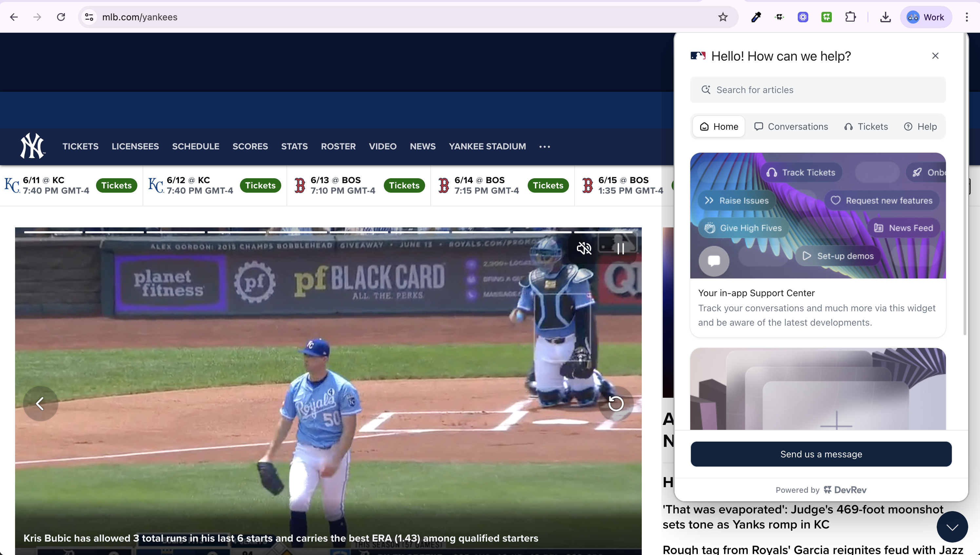Viewport: 980px width, 555px height.
Task: Click the address bar URL
Action: point(140,17)
